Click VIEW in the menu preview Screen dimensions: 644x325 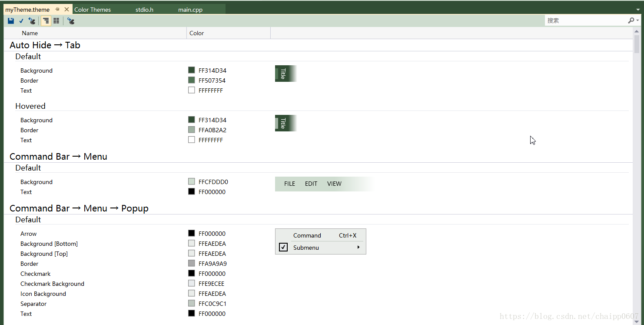334,184
